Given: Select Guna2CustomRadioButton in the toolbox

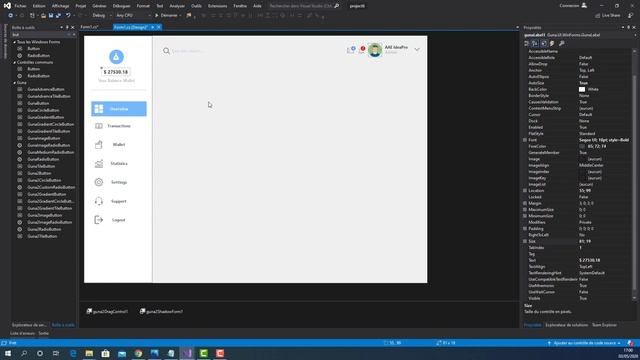Looking at the screenshot, I should [51, 187].
